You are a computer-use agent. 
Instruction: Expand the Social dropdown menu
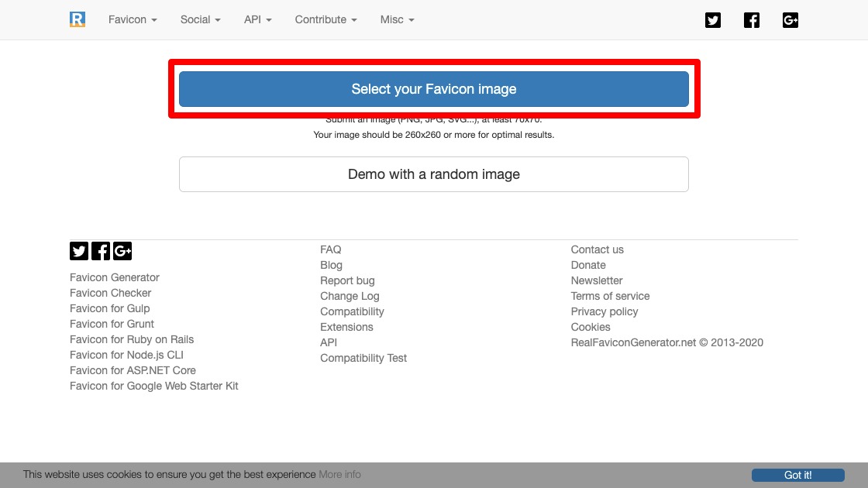point(200,19)
